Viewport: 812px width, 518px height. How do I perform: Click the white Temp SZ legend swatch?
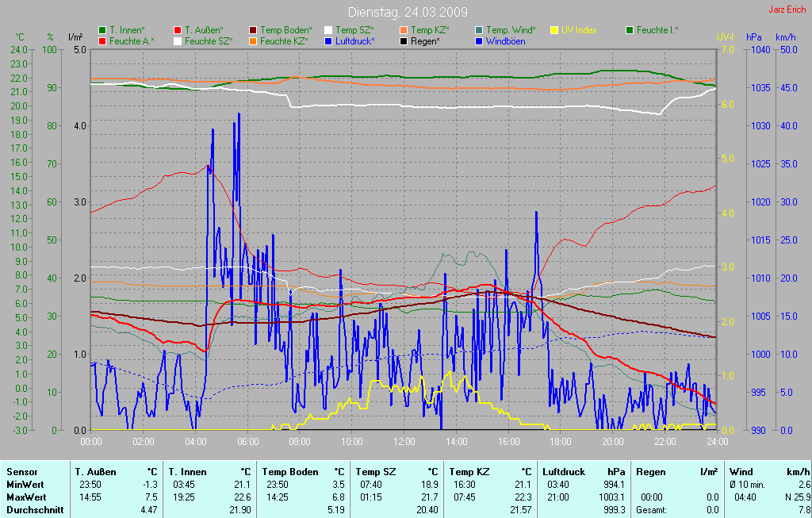(328, 30)
